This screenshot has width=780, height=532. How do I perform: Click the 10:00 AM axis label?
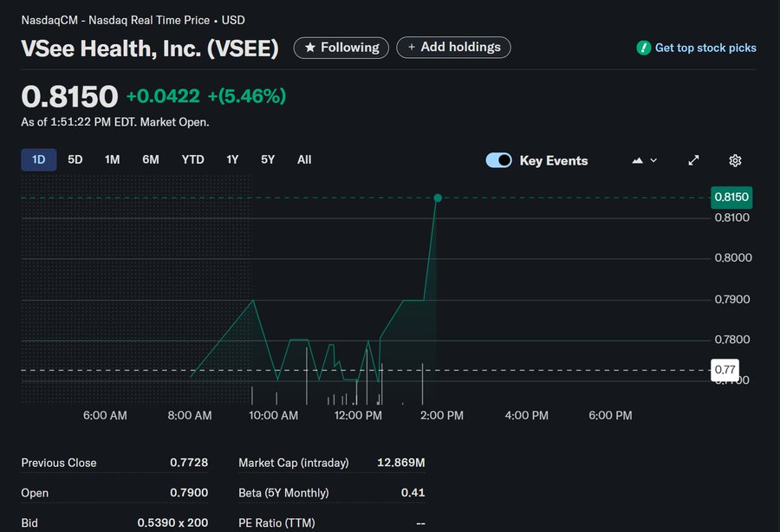click(274, 415)
